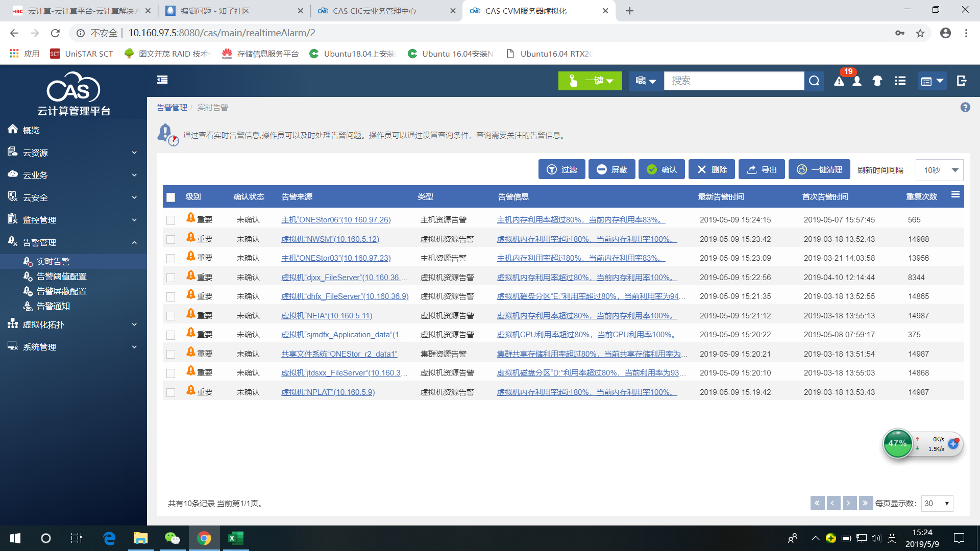Toggle the sidebar collapse menu icon
The width and height of the screenshot is (980, 551).
coord(162,80)
